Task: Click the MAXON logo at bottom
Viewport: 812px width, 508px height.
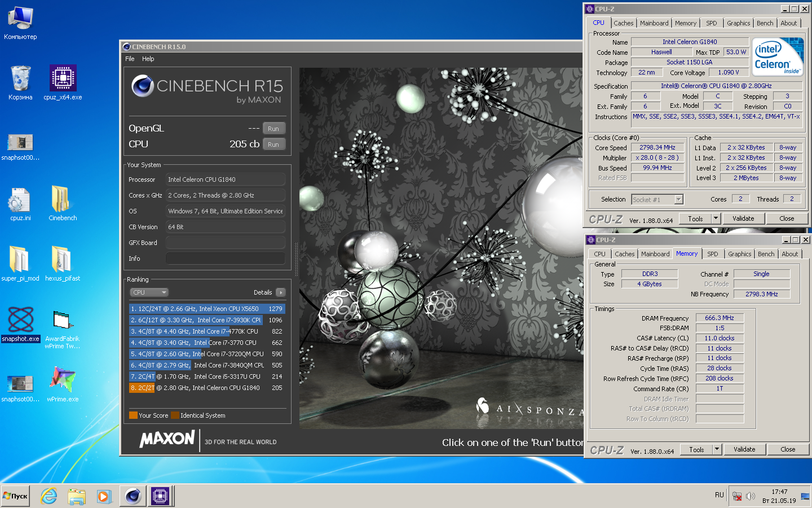Action: [x=167, y=439]
